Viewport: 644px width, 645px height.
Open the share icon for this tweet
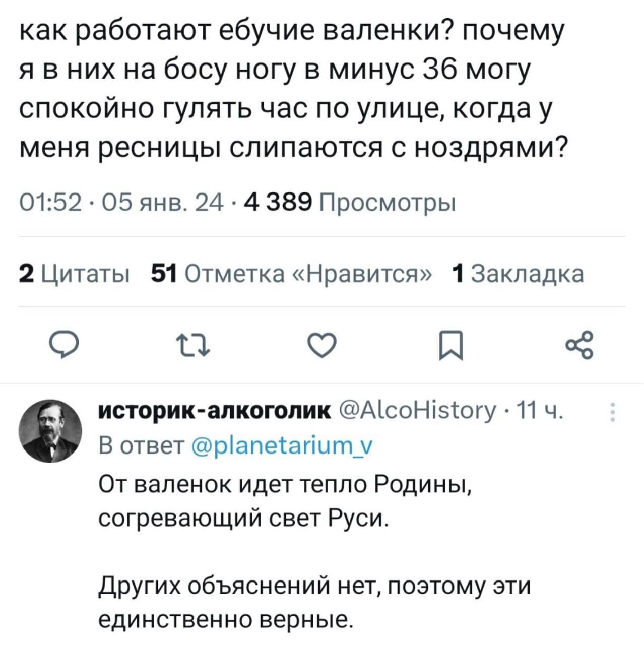click(580, 345)
